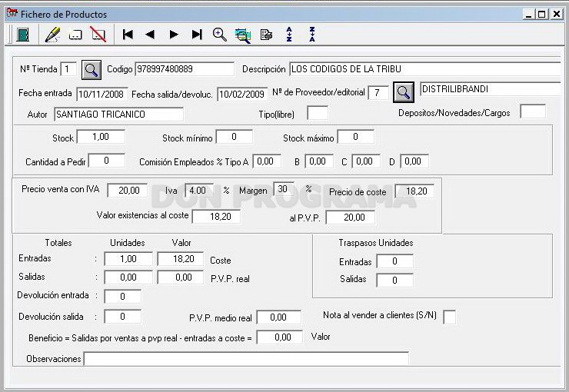Click the exit door icon in toolbar
Viewport: 569px width, 392px height.
click(23, 35)
